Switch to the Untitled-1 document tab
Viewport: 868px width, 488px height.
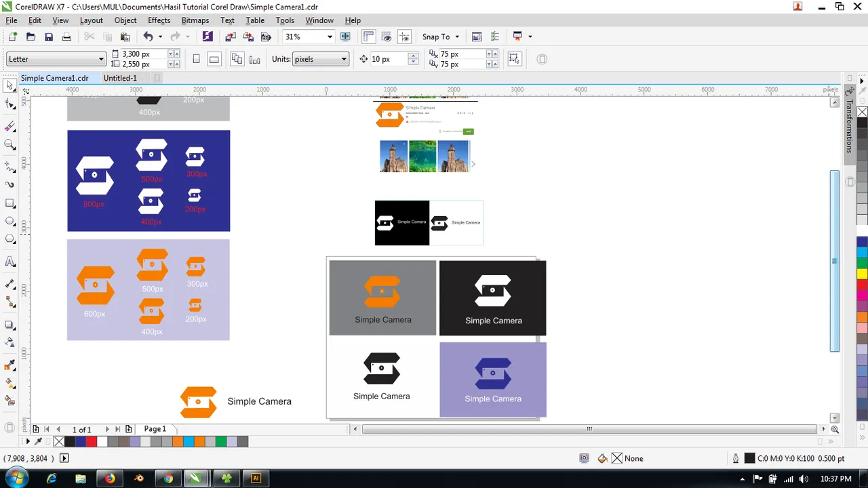click(120, 78)
